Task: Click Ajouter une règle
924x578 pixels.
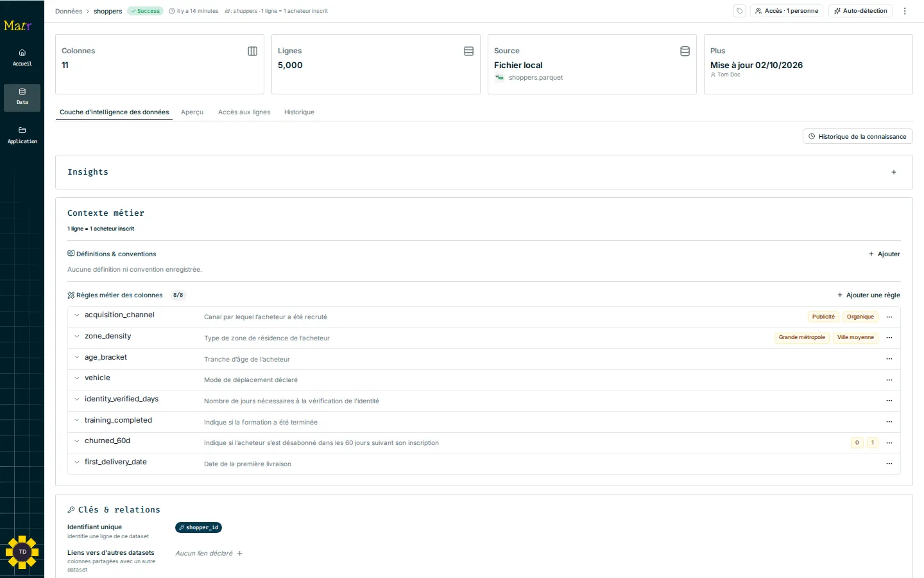Action: pyautogui.click(x=868, y=295)
